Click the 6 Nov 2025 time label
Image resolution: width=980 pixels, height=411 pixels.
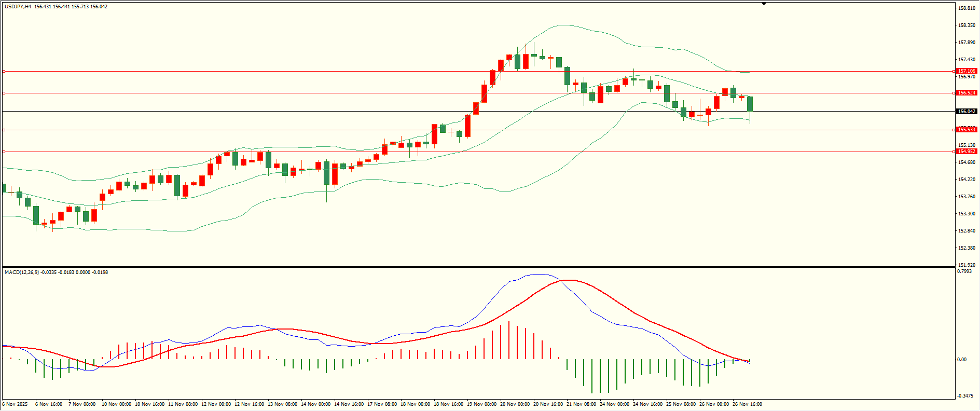(x=15, y=404)
